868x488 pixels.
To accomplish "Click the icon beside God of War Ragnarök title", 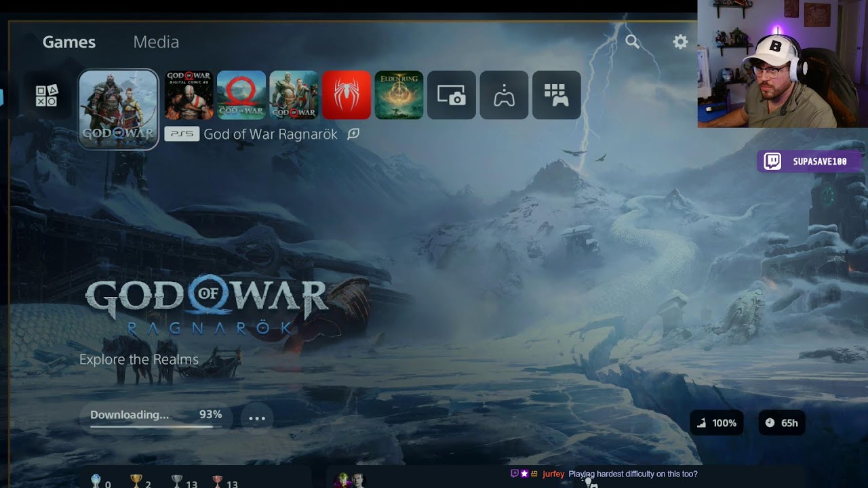I will point(353,134).
